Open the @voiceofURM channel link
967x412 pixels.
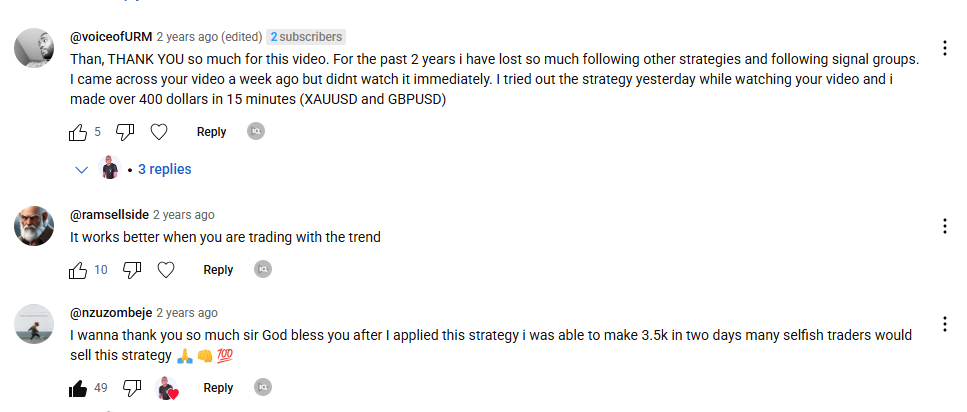coord(111,37)
